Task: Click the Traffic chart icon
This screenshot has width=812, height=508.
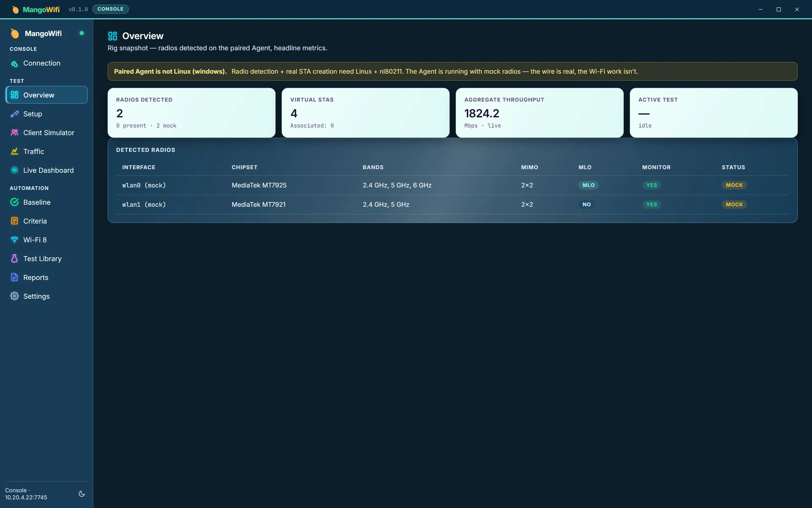Action: coord(14,151)
